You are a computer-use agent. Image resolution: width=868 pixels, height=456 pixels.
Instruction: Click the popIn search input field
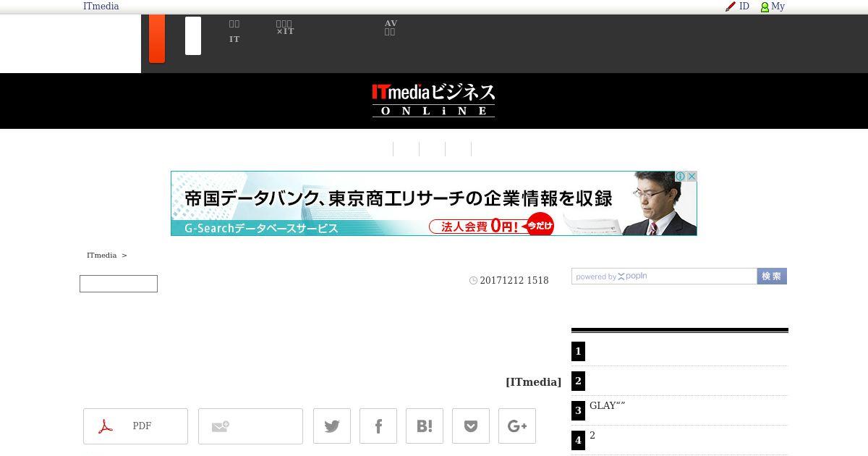pyautogui.click(x=664, y=276)
